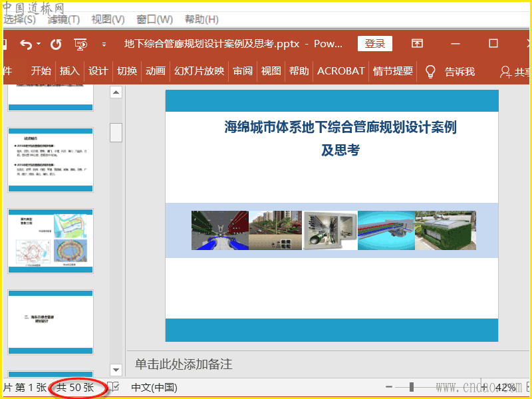532x399 pixels.
Task: Open Ribbon Display Options icon
Action: (417, 43)
